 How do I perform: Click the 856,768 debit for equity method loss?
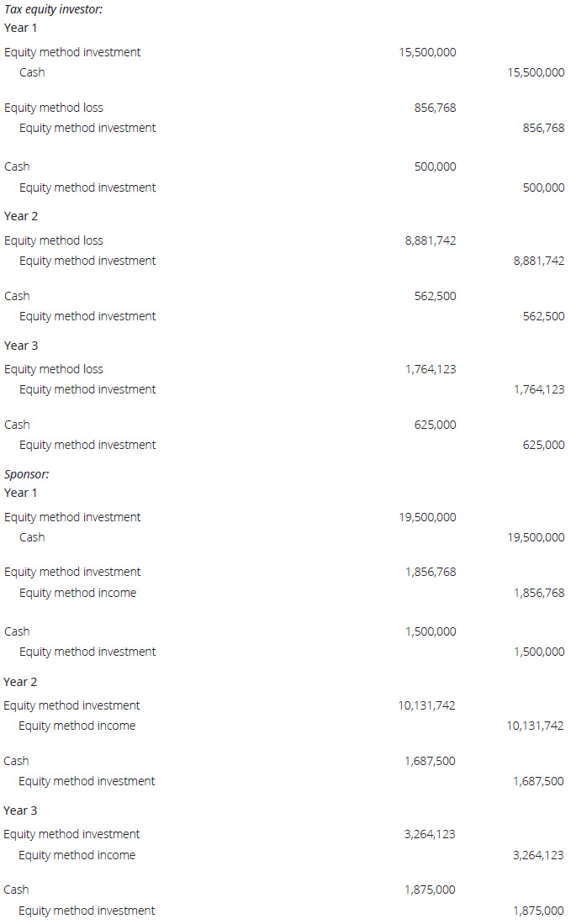[x=435, y=108]
